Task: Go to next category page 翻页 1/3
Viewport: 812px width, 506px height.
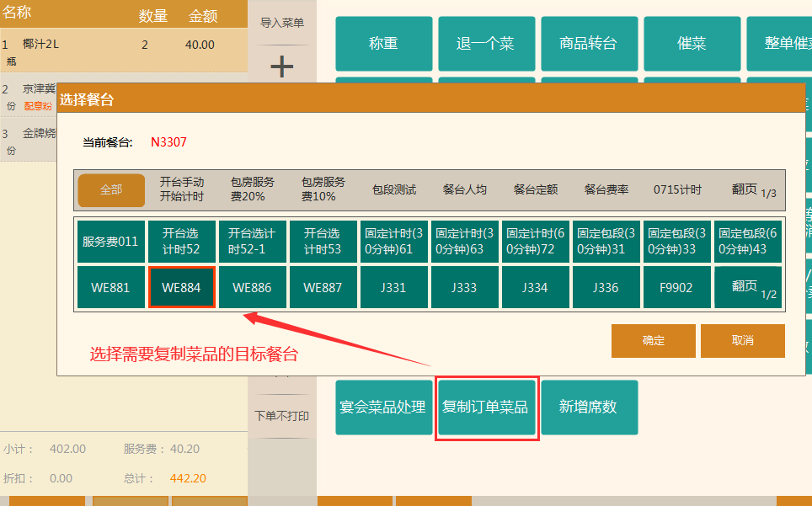Action: pos(753,190)
